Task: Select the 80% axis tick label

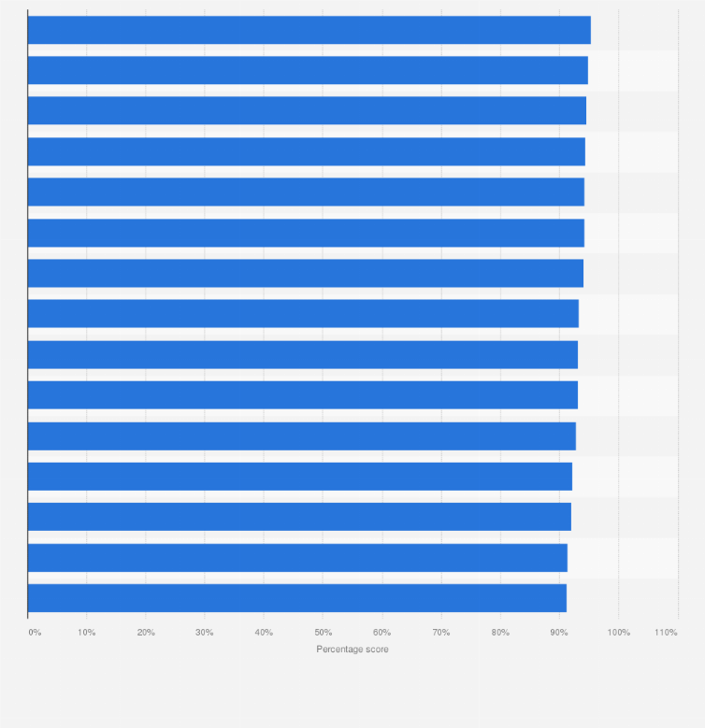Action: pos(500,633)
